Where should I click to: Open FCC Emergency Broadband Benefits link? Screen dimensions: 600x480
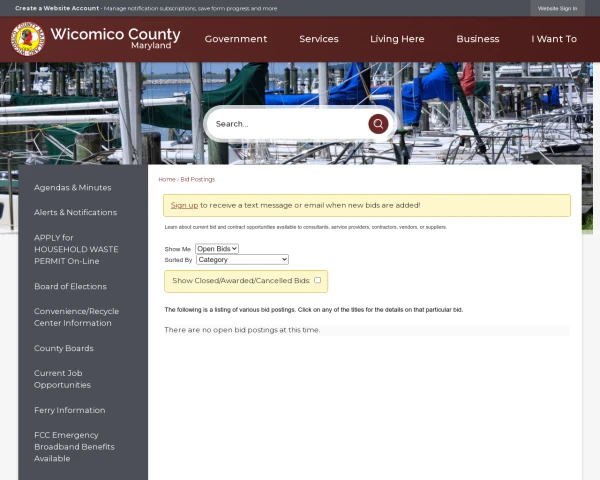pyautogui.click(x=74, y=447)
